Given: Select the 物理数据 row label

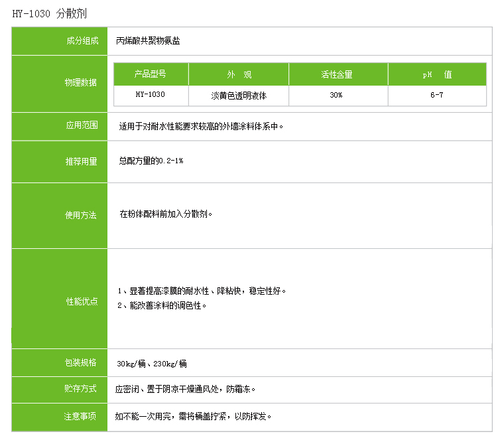Looking at the screenshot, I should point(81,82).
